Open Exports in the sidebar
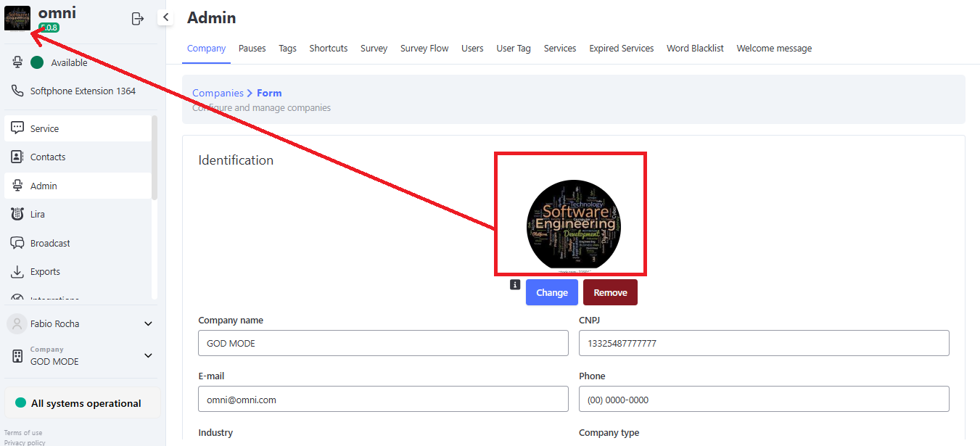Image resolution: width=980 pixels, height=446 pixels. [78, 271]
